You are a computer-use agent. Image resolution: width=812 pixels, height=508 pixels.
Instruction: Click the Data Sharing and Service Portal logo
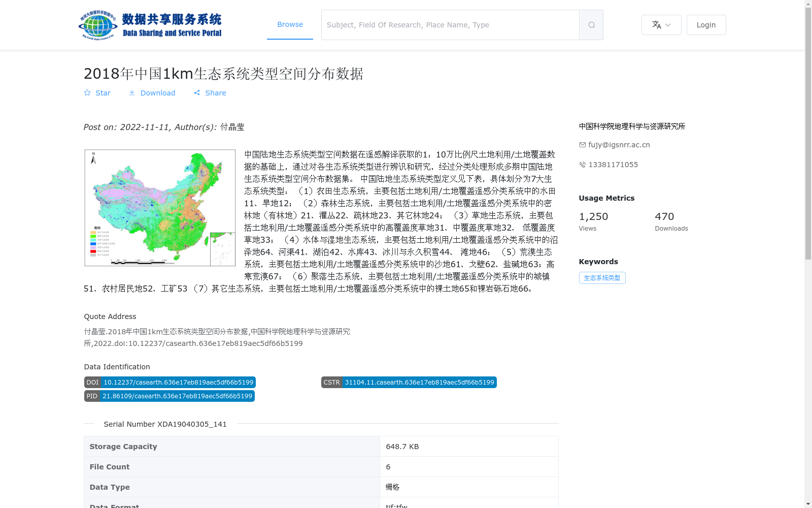pyautogui.click(x=150, y=25)
